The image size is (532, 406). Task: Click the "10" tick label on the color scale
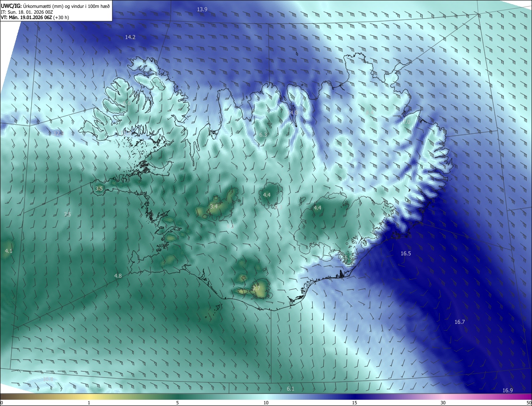(x=266, y=403)
